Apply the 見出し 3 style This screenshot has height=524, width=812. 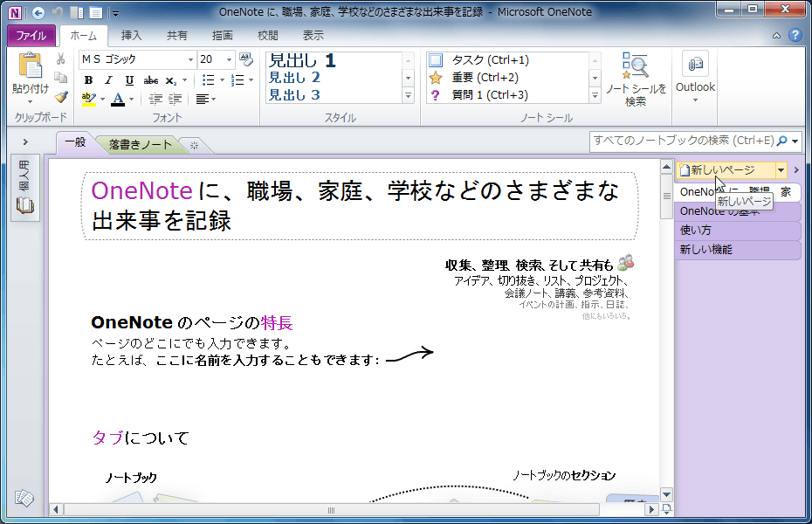click(x=294, y=95)
